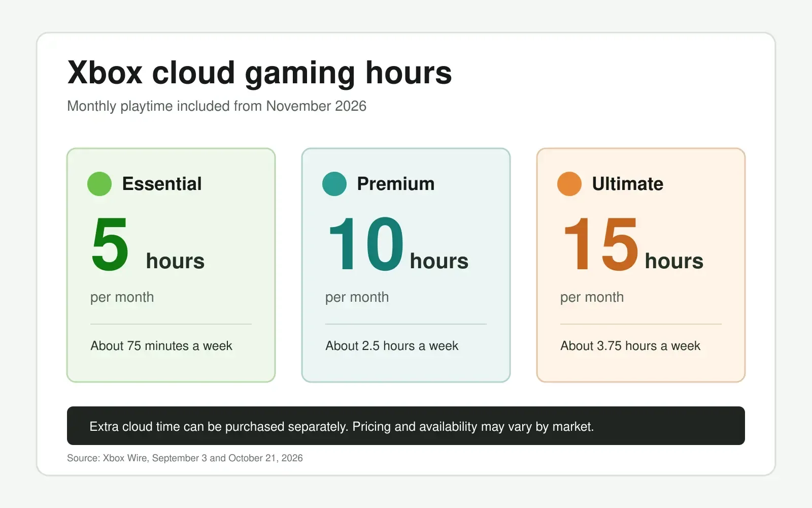Image resolution: width=812 pixels, height=508 pixels.
Task: Click the "Essential" card heading
Action: (162, 184)
